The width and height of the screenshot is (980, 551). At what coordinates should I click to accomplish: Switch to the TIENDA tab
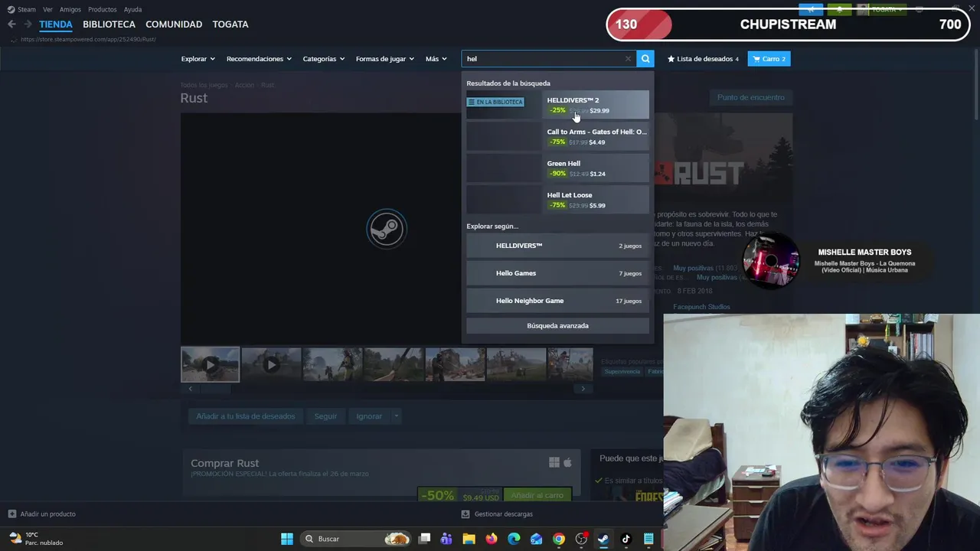pyautogui.click(x=56, y=24)
